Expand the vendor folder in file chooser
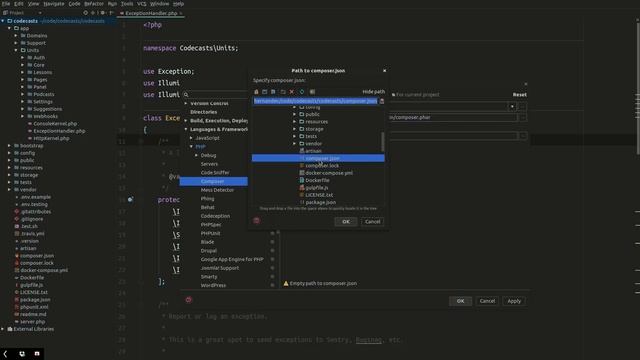The height and width of the screenshot is (360, 640). tap(294, 144)
